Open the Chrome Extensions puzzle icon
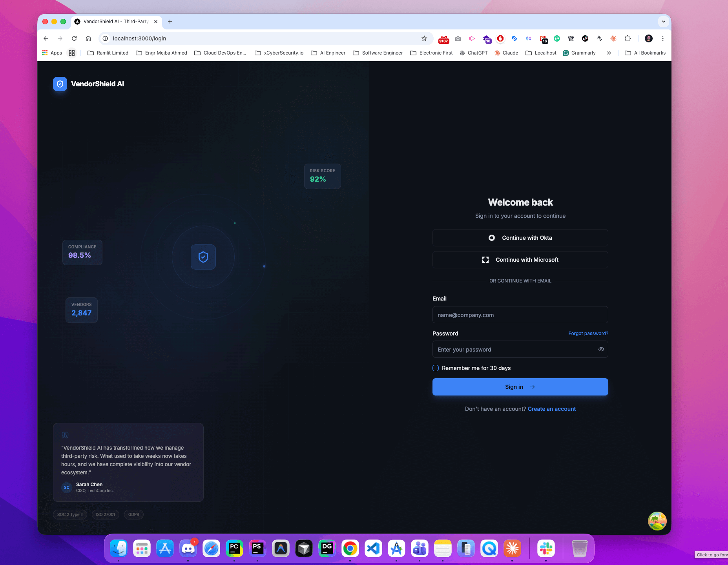This screenshot has height=565, width=728. tap(627, 38)
